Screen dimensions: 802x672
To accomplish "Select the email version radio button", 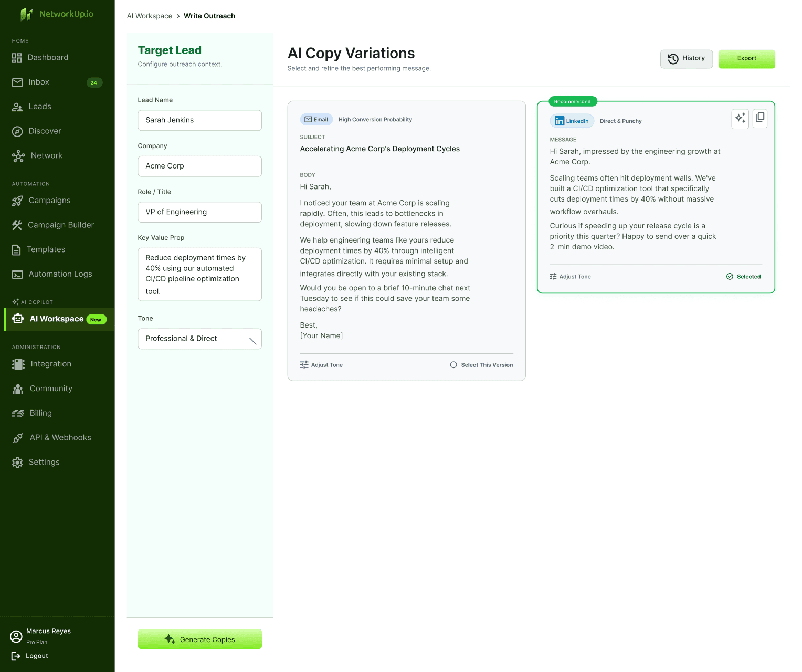I will coord(453,365).
